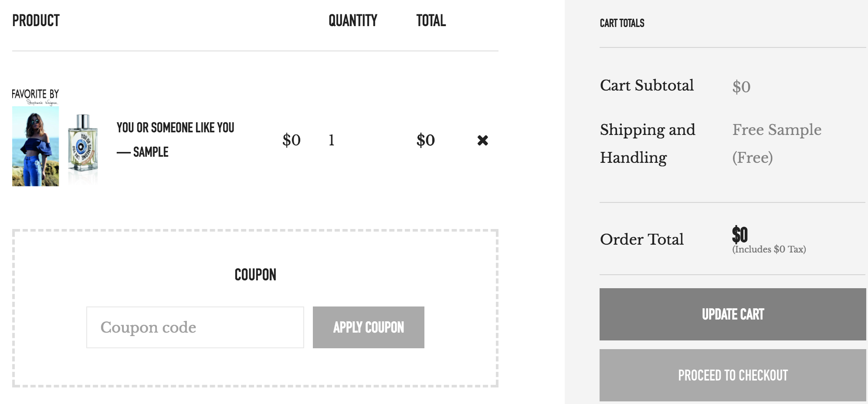Click the Quantity column header
Screen dimensions: 868x404
pos(353,20)
